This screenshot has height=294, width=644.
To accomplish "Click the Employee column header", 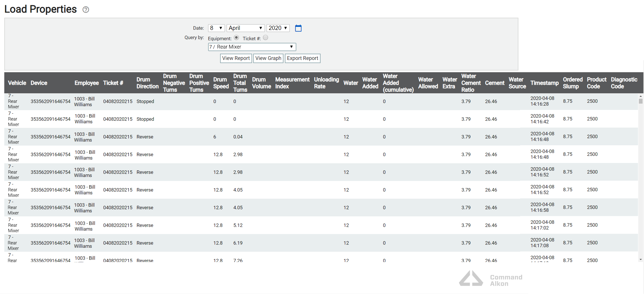I will (86, 83).
